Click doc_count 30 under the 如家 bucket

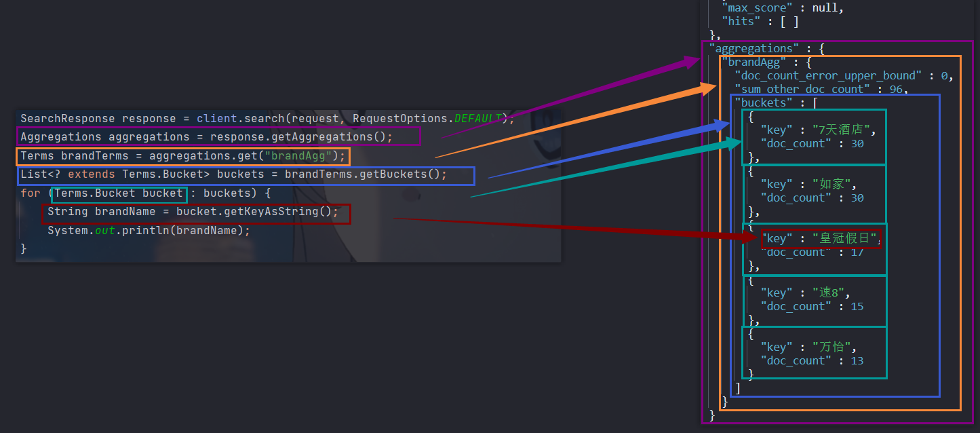(x=812, y=197)
